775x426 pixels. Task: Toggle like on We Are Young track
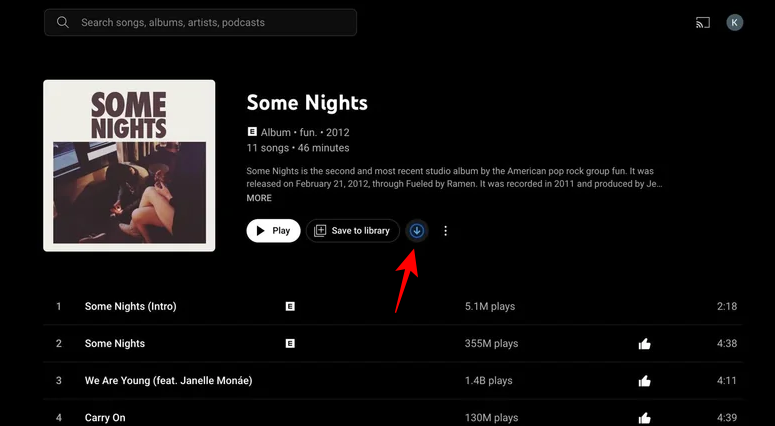[644, 381]
